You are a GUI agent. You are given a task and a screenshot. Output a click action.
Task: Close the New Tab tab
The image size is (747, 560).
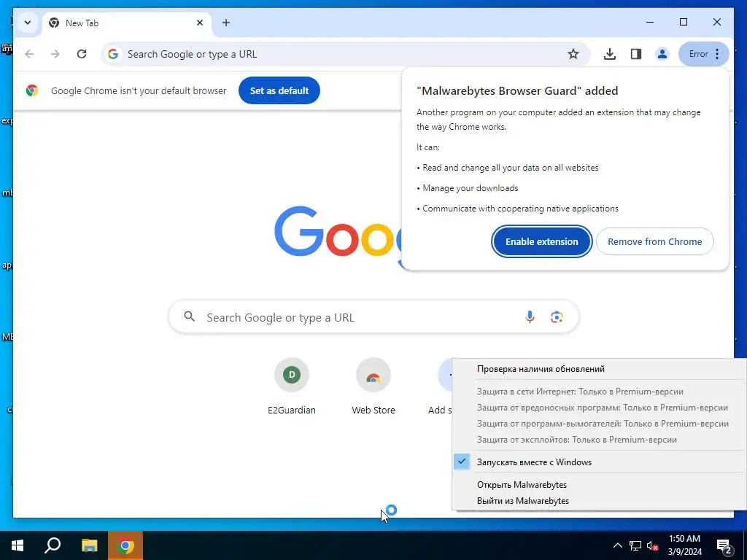[200, 23]
